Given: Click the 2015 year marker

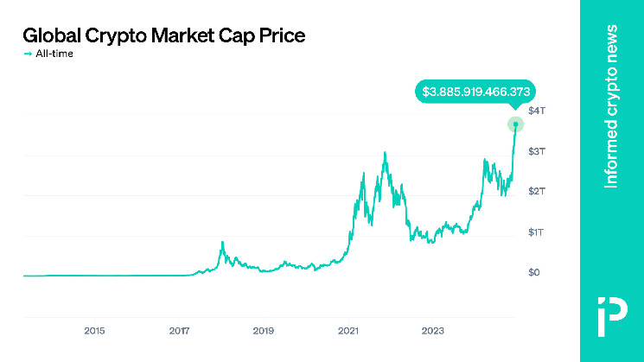Looking at the screenshot, I should [x=94, y=331].
